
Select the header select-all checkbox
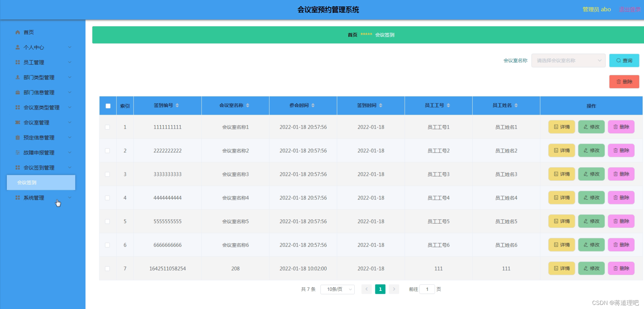tap(108, 106)
